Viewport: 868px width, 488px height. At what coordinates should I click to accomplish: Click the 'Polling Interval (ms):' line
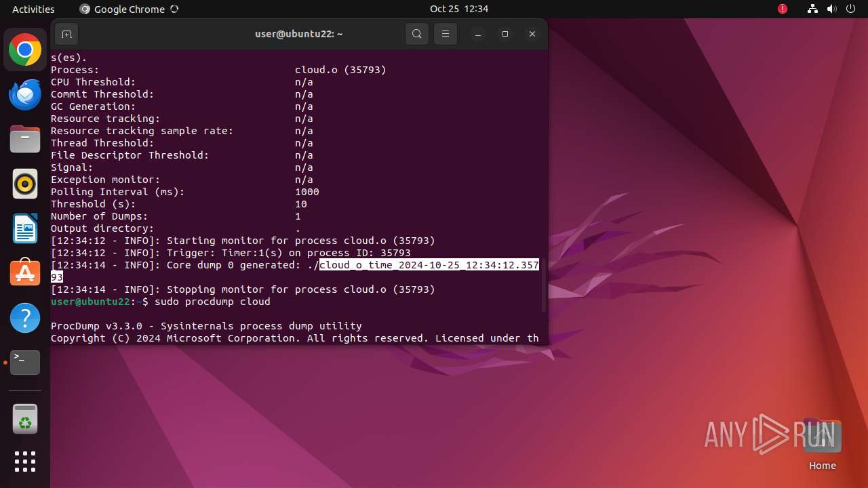185,192
